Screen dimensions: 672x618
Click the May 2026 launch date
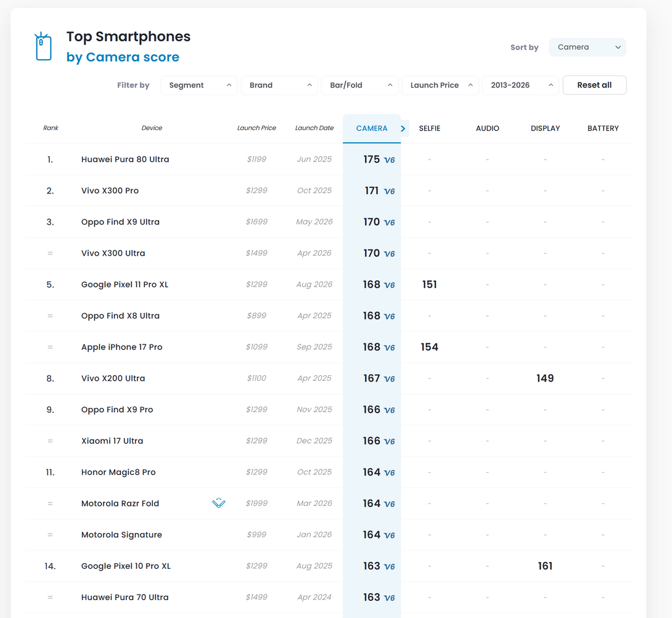coord(314,222)
